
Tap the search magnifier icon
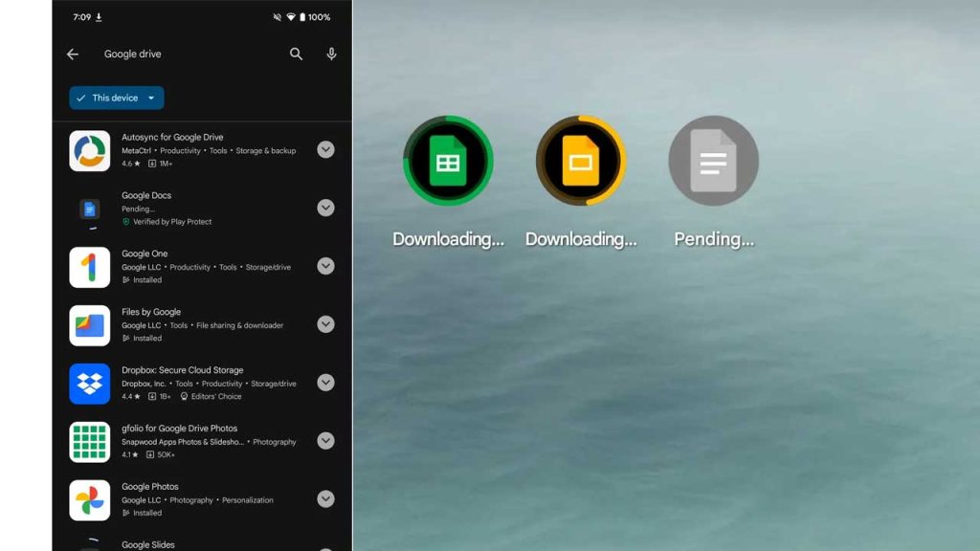[x=297, y=55]
